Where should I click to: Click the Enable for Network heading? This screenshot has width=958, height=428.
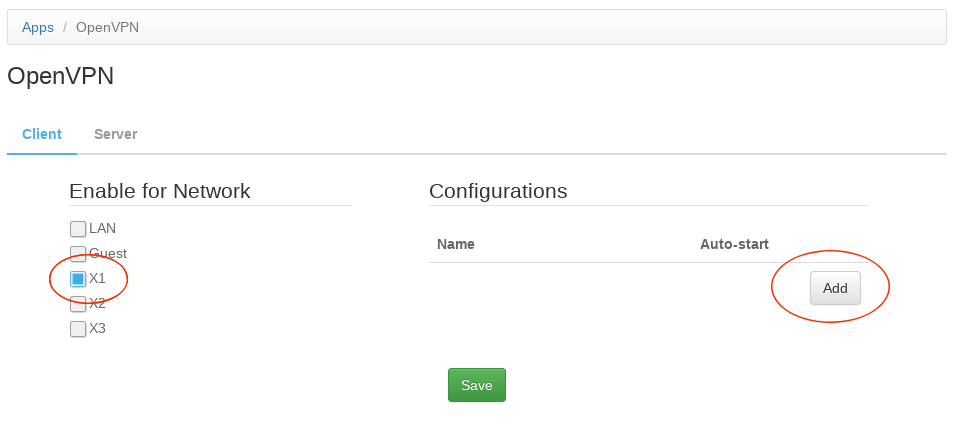tap(160, 191)
